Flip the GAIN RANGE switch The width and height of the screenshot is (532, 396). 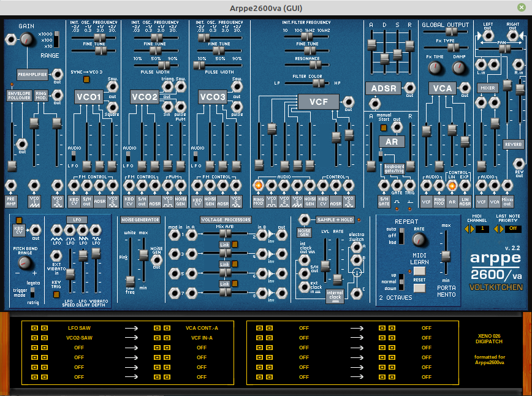click(x=56, y=39)
